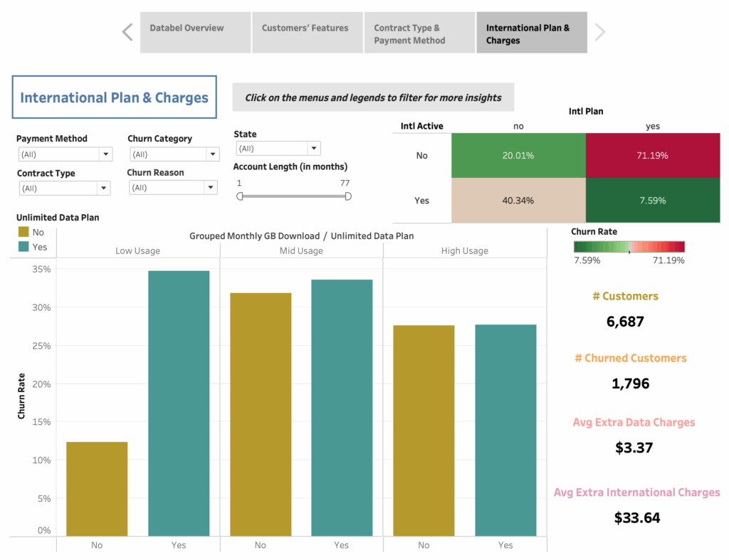Open the Databel Overview tab
The width and height of the screenshot is (729, 560).
click(195, 32)
